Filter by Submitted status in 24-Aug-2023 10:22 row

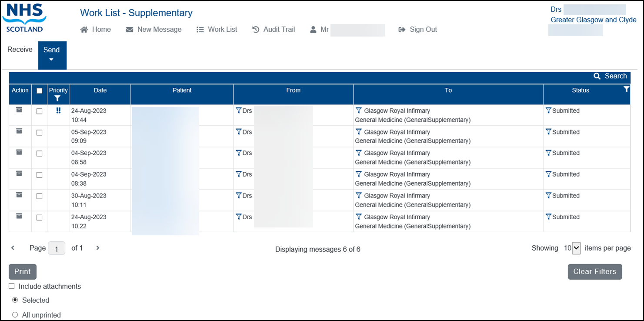[x=548, y=217]
